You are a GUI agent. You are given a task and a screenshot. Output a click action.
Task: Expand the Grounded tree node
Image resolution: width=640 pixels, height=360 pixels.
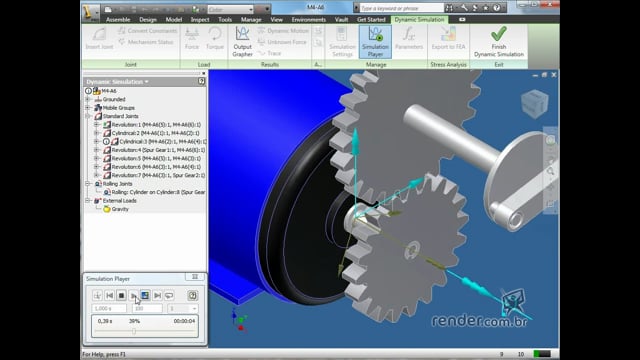coord(87,99)
